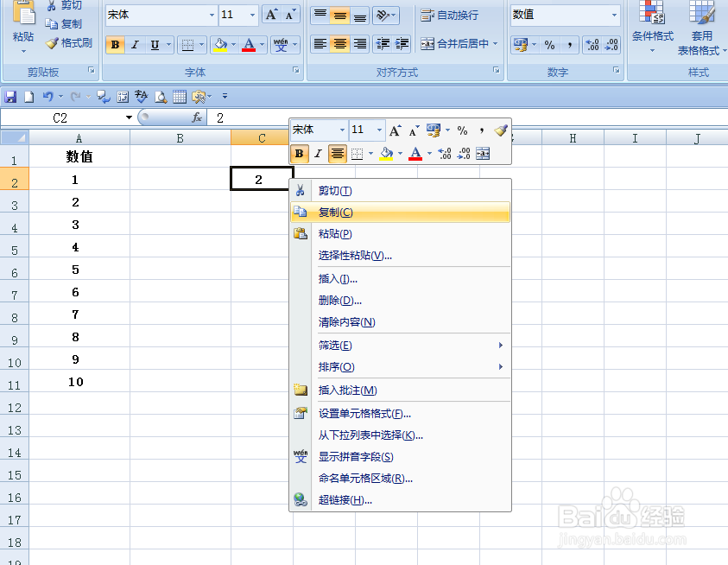Click red font color on mini toolbar
The width and height of the screenshot is (728, 565).
point(415,154)
